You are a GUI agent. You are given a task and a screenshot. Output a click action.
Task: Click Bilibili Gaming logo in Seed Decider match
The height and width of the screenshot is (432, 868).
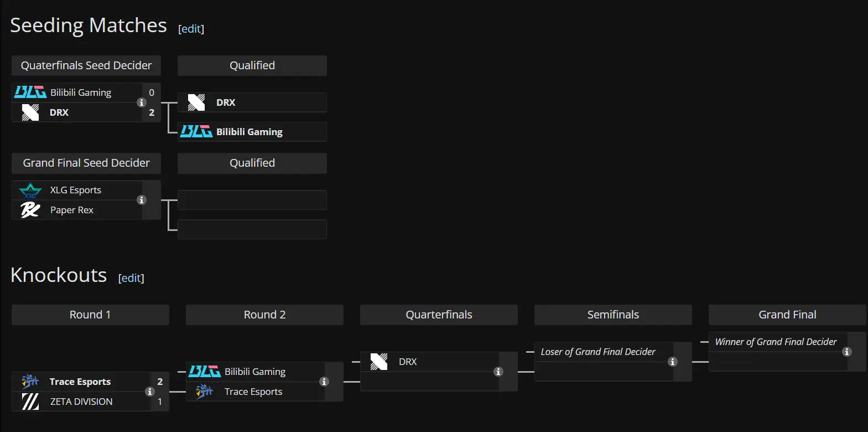(30, 92)
